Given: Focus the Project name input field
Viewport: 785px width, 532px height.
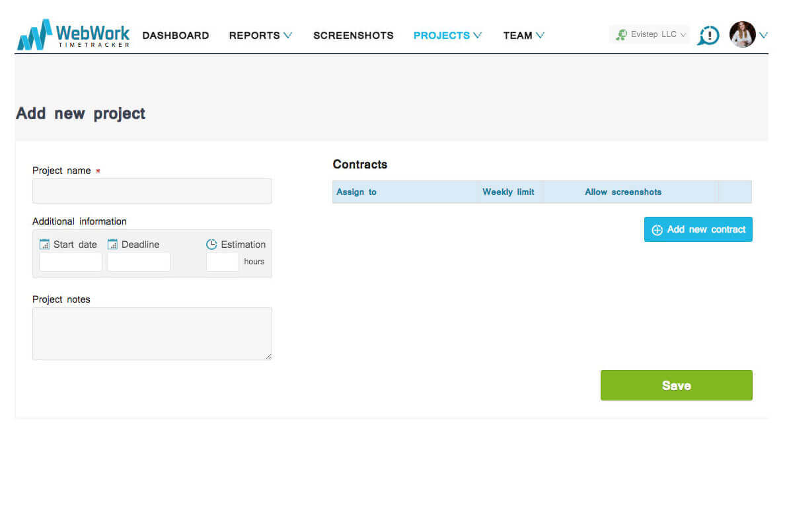Looking at the screenshot, I should point(152,191).
